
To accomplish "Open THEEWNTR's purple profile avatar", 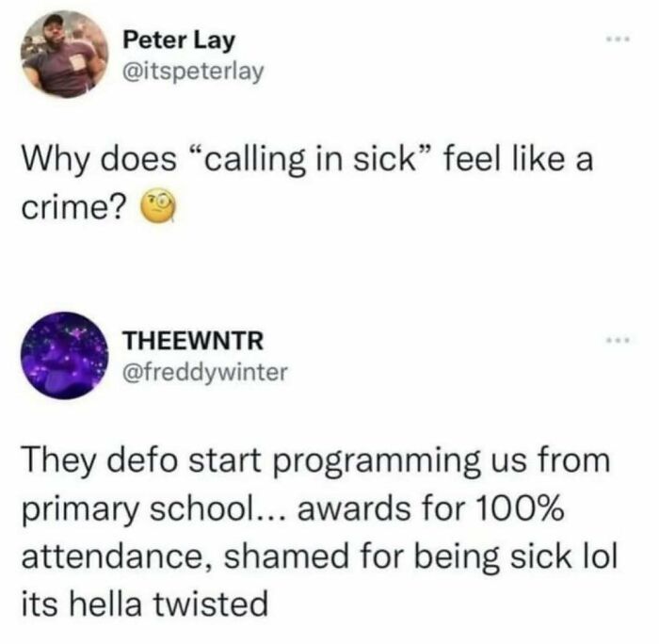I will click(64, 355).
